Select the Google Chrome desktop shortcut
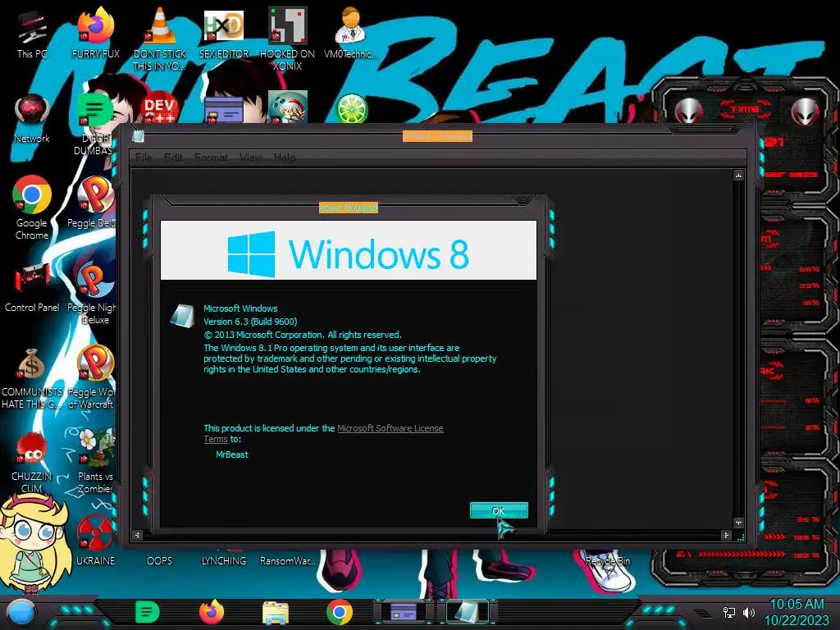Image resolution: width=840 pixels, height=630 pixels. [x=32, y=208]
